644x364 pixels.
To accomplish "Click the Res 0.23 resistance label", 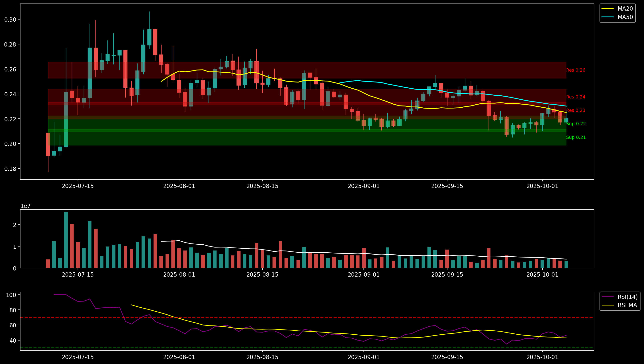I will click(x=576, y=110).
